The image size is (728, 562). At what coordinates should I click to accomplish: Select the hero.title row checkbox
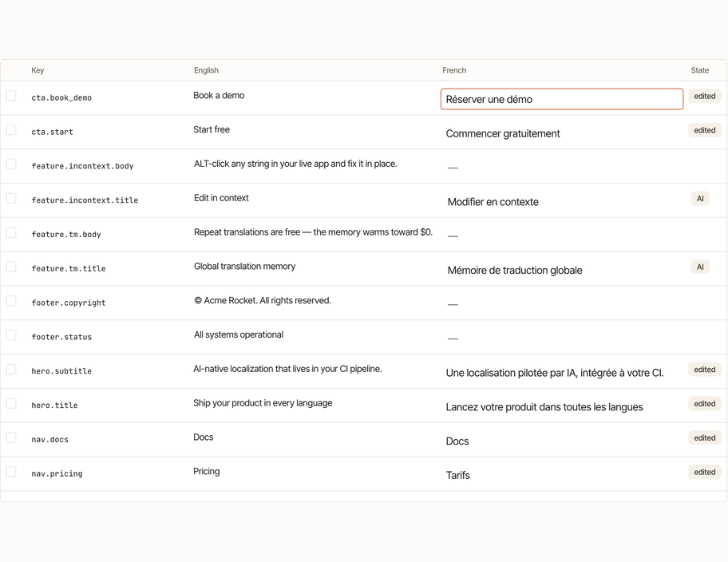click(11, 404)
